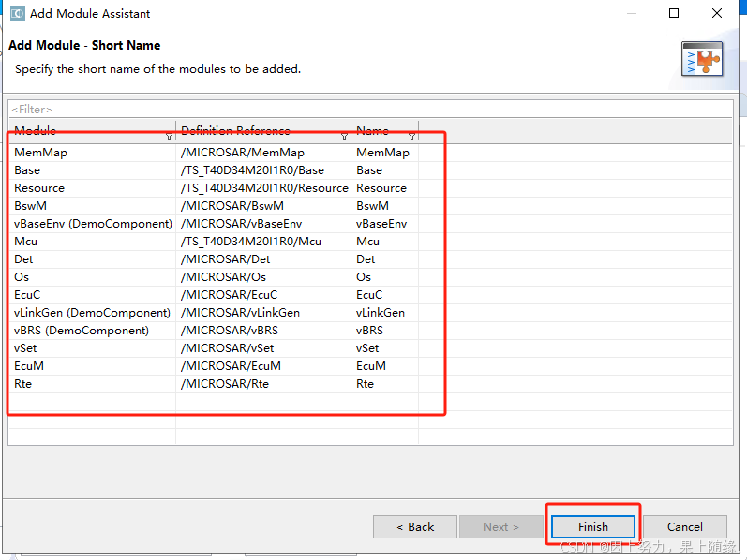The image size is (747, 560).
Task: Maximize the Add Module Assistant window
Action: (674, 13)
